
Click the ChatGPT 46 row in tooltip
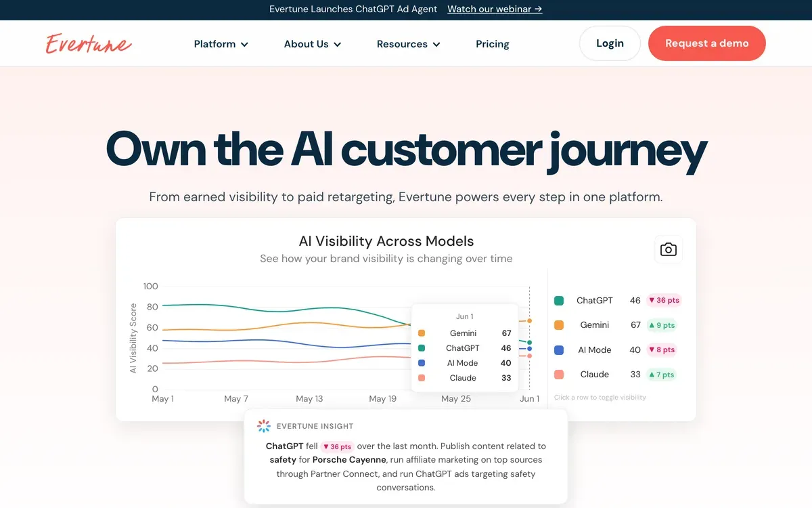(x=465, y=348)
